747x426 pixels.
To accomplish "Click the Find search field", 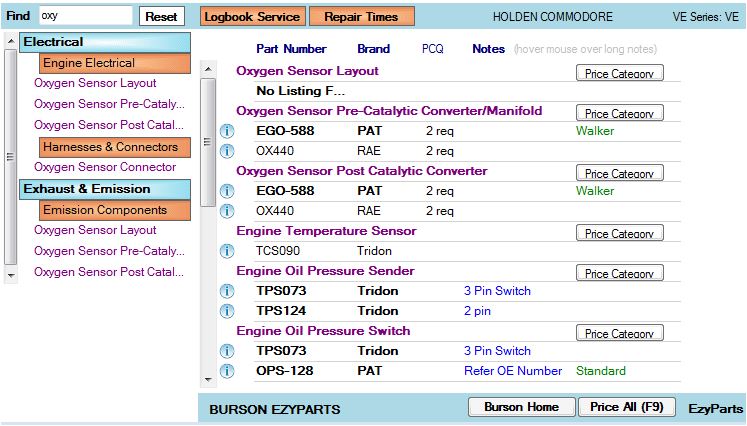I will 85,16.
